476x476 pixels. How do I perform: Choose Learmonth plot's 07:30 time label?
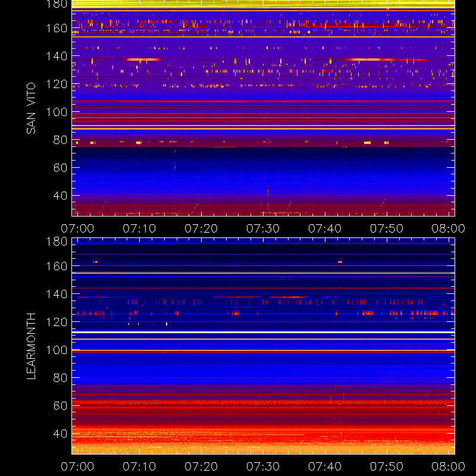point(263,466)
